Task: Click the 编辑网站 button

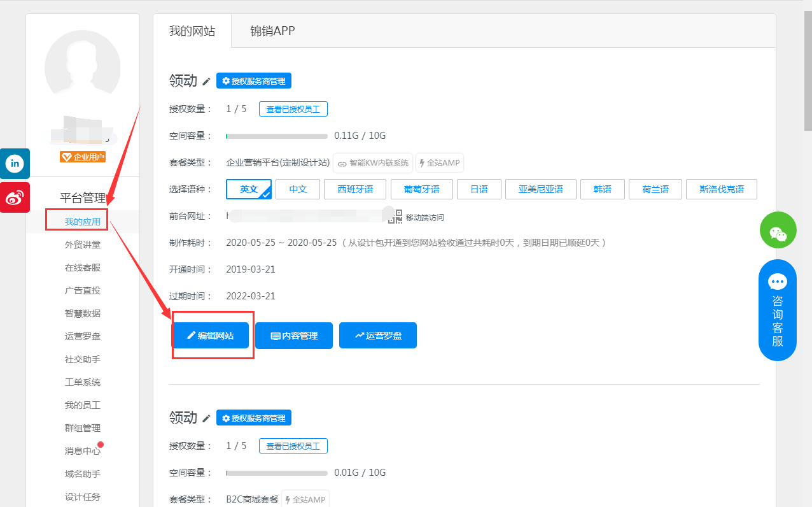Action: click(x=212, y=335)
